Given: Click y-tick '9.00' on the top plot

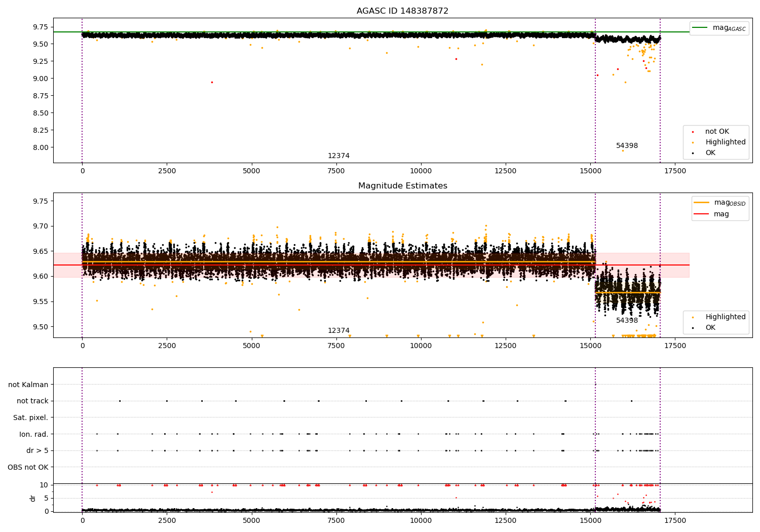Looking at the screenshot, I should pyautogui.click(x=40, y=79).
